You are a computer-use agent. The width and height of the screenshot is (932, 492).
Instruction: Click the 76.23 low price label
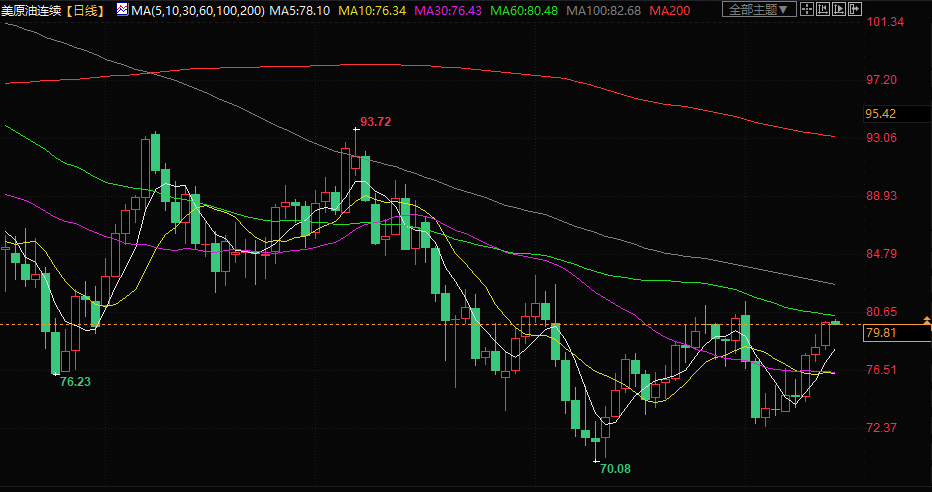75,381
